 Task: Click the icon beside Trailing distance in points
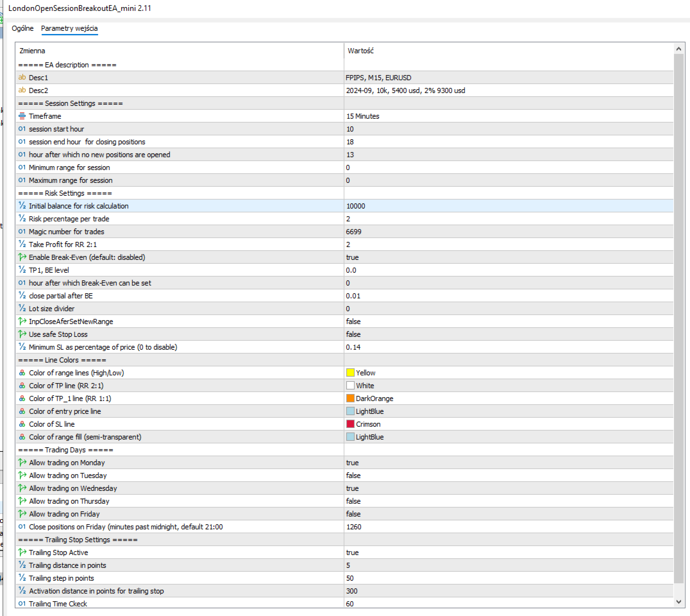(x=22, y=565)
